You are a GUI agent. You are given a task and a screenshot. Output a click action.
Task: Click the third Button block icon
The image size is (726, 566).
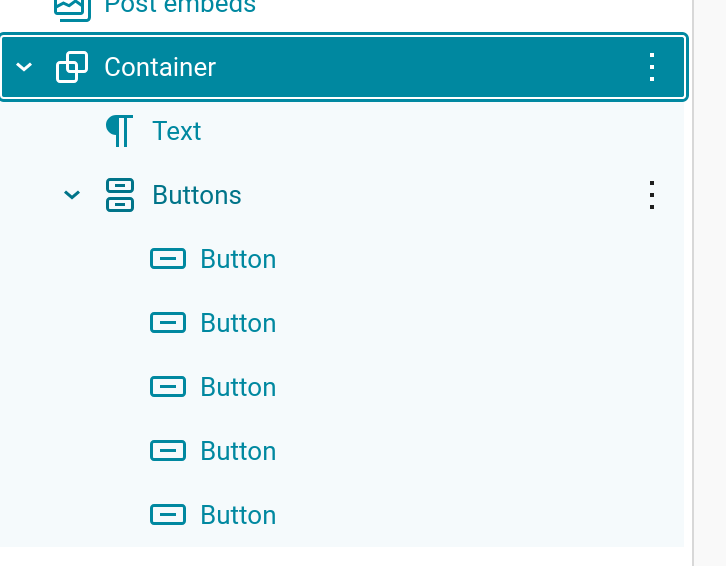[x=168, y=387]
